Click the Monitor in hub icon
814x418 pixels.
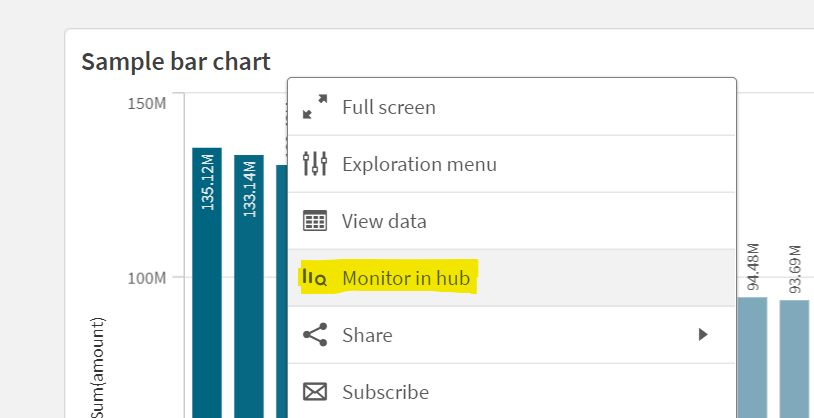point(315,278)
